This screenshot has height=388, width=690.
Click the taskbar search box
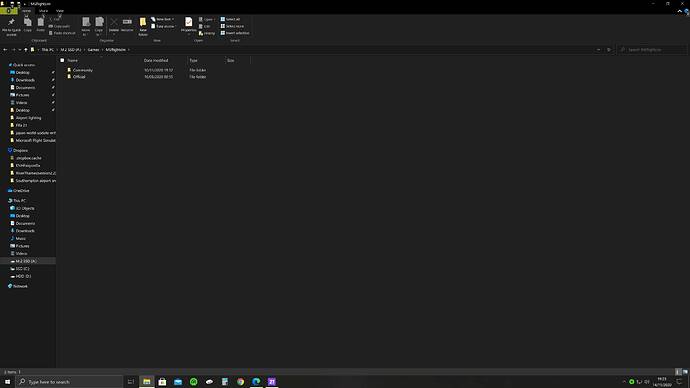(x=69, y=382)
